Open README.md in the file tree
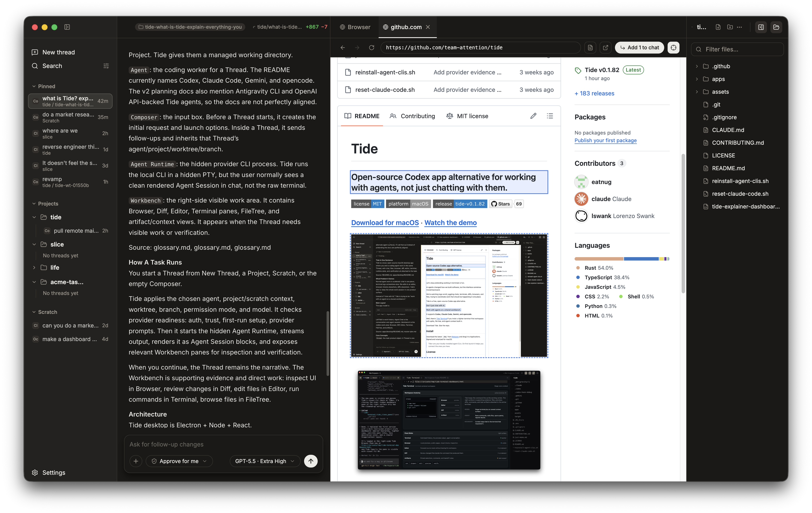Screen dimensions: 812x513 click(728, 168)
